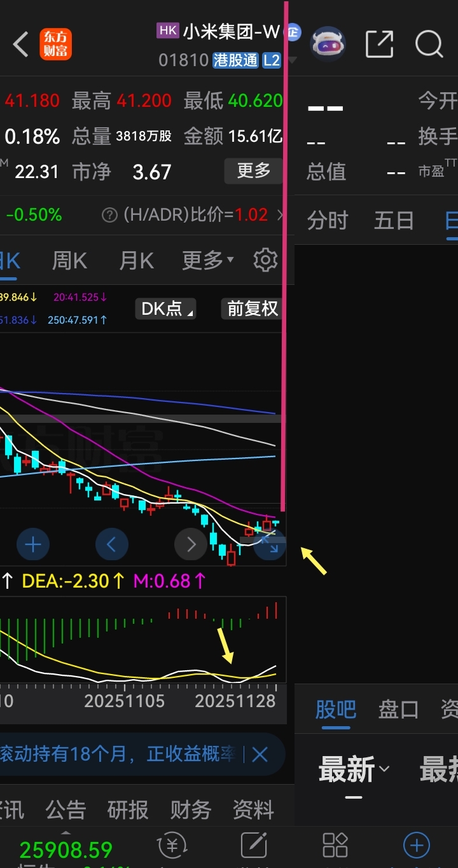Open the 前复权 adjustment selector
458x868 pixels.
coord(253,309)
